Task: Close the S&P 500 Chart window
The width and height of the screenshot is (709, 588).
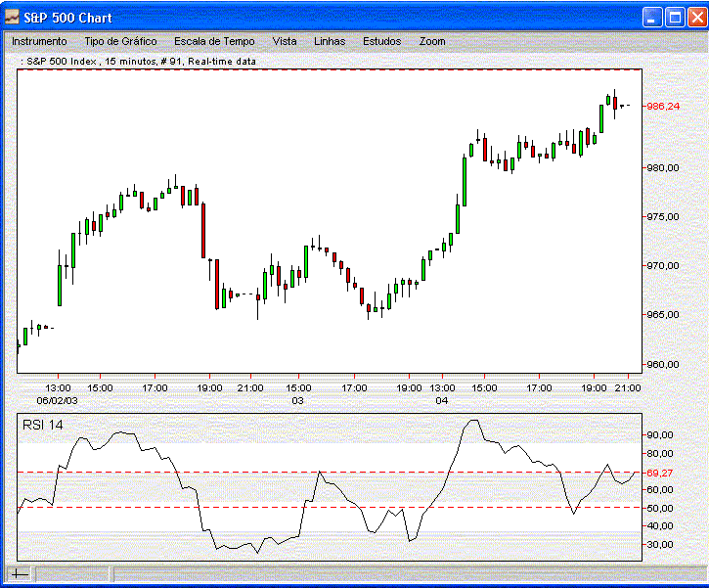Action: point(697,18)
